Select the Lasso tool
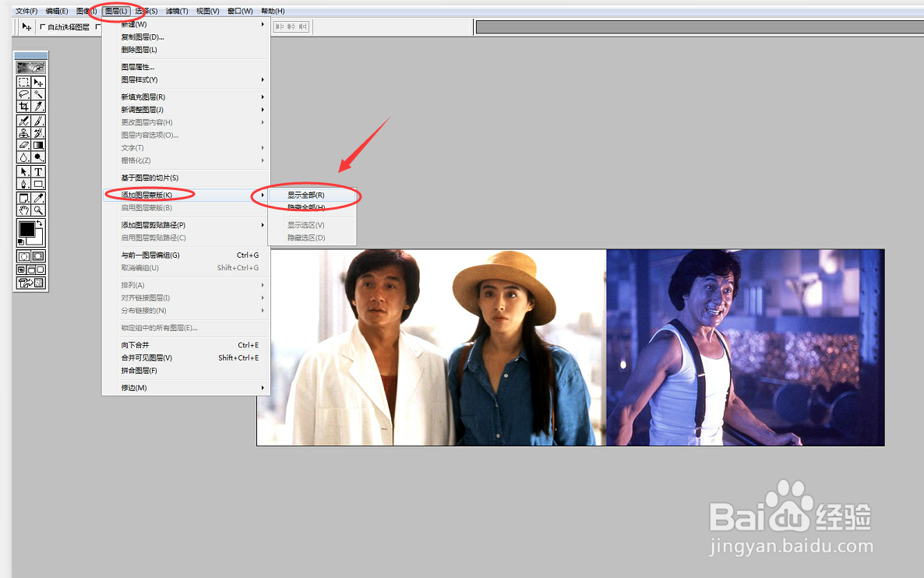Image resolution: width=924 pixels, height=578 pixels. (x=23, y=94)
